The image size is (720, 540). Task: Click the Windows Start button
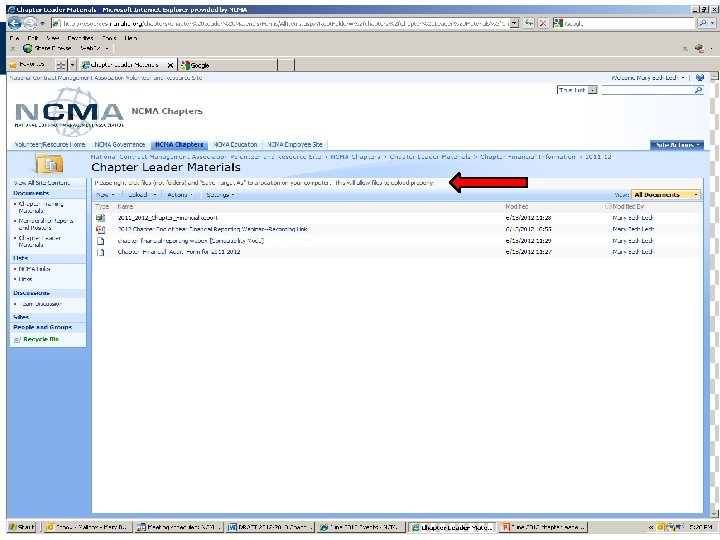click(x=22, y=527)
